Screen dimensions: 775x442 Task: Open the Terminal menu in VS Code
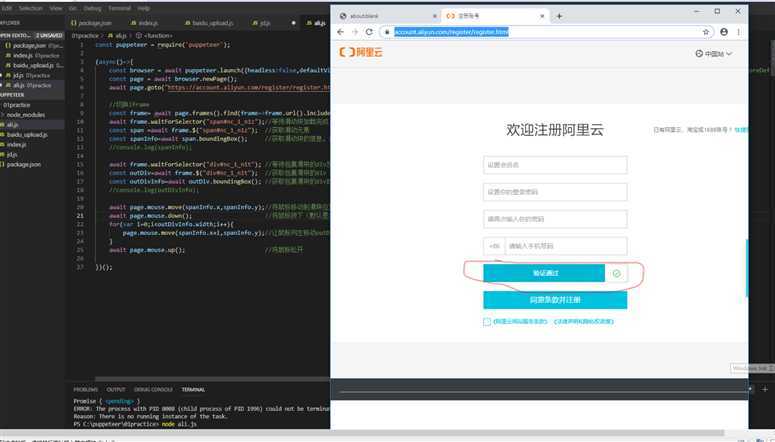click(x=120, y=8)
